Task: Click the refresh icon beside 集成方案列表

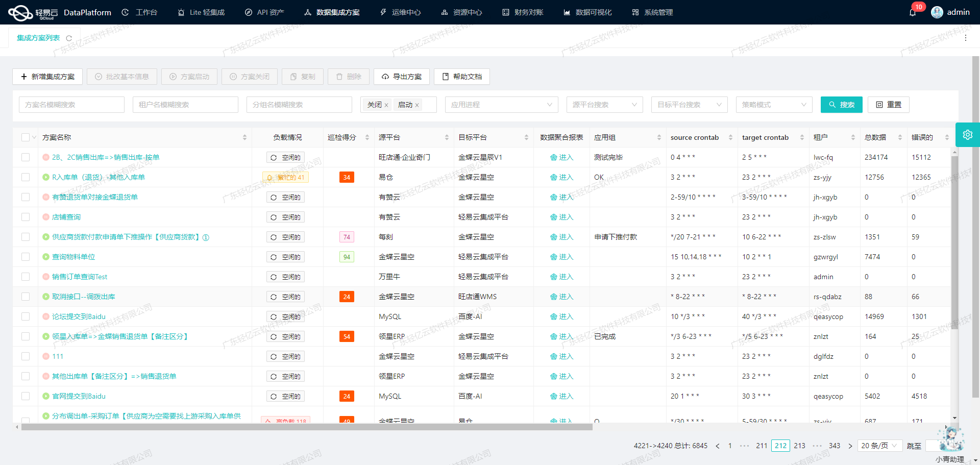Action: [x=69, y=38]
